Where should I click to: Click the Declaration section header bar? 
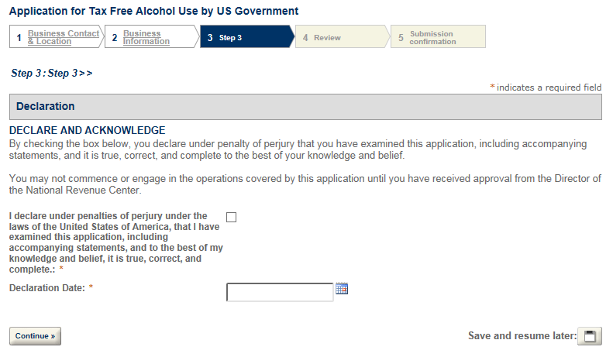[x=305, y=107]
